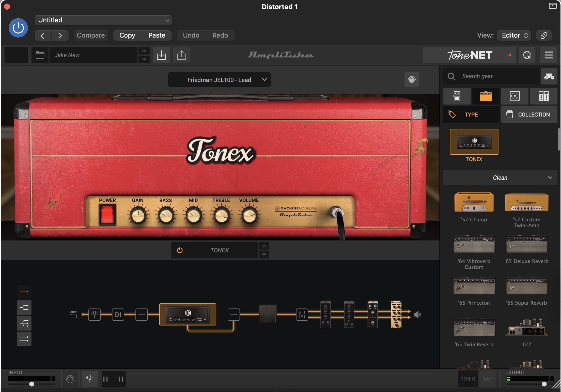
Task: Open the preset browser folder icon
Action: point(40,55)
